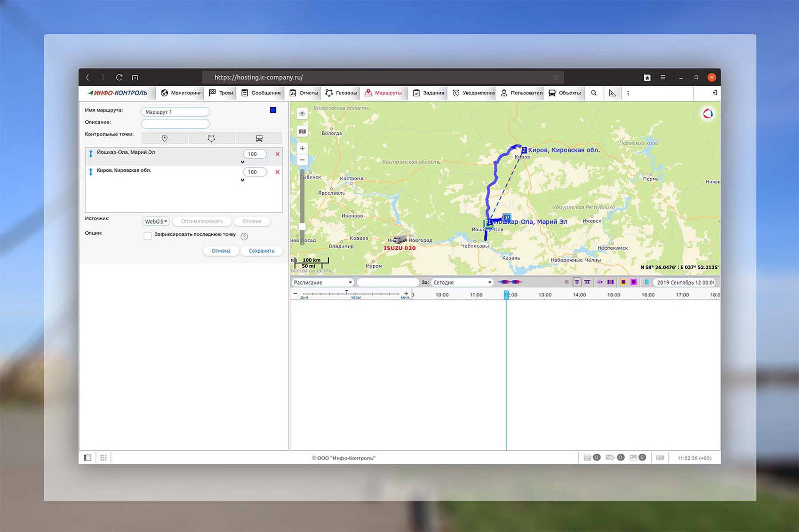Open the Геозоны tab

(x=341, y=93)
